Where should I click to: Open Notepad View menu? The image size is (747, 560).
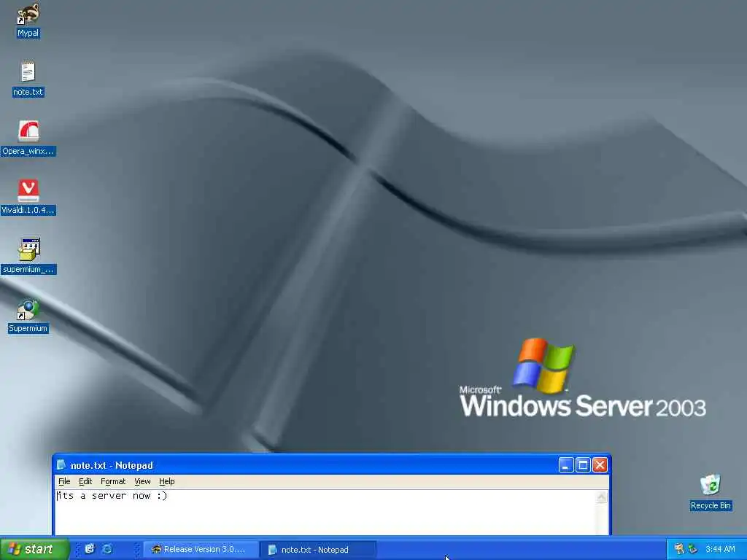point(142,481)
